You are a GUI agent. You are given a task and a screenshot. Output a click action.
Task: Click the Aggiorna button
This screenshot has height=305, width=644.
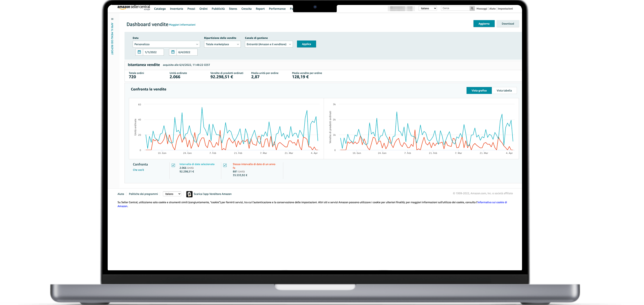(x=484, y=24)
